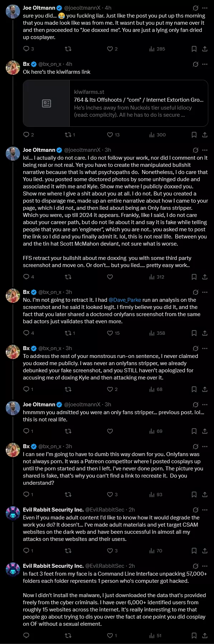The width and height of the screenshot is (214, 644).
Task: Reply to Evil Rabbit's last post
Action: coord(26,635)
